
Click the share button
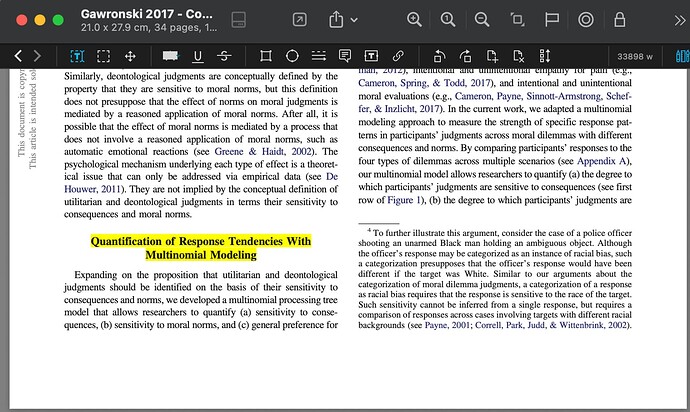pos(336,19)
